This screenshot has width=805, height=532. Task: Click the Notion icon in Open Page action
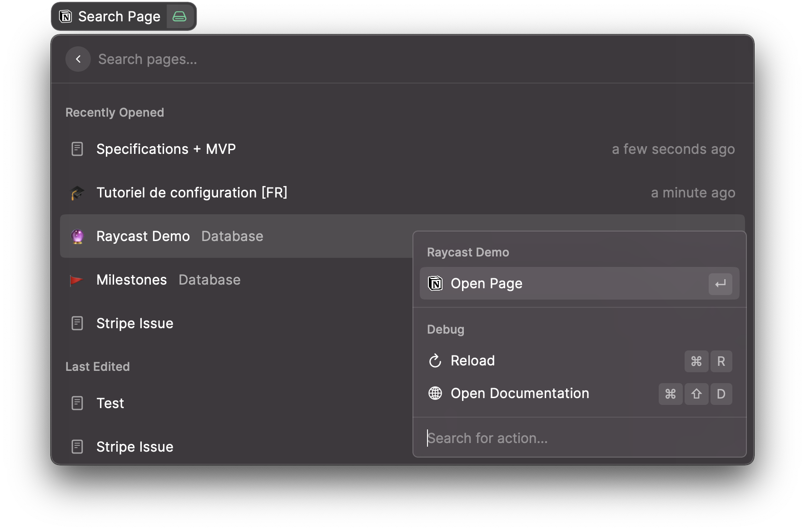click(435, 283)
